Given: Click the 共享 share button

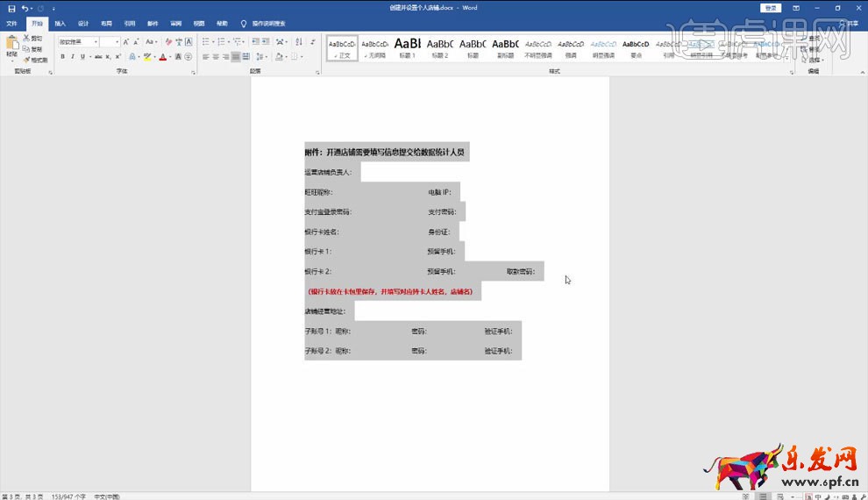Looking at the screenshot, I should (850, 24).
